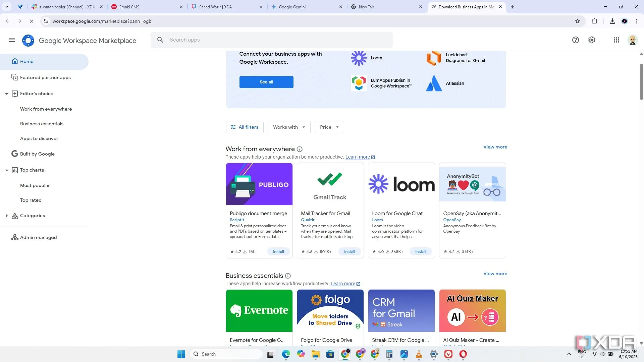
Task: Open the Works with dropdown filter
Action: pos(289,127)
